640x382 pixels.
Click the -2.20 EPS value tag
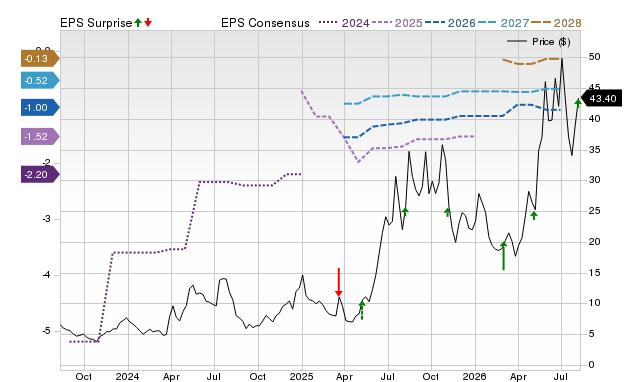click(40, 175)
